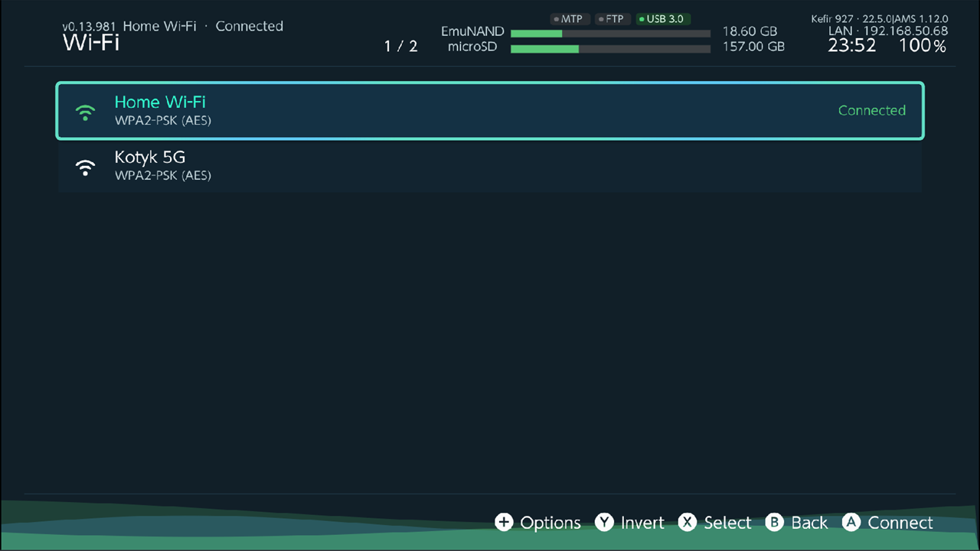This screenshot has height=551, width=980.
Task: Click the 1 / 2 item counter
Action: (x=401, y=47)
